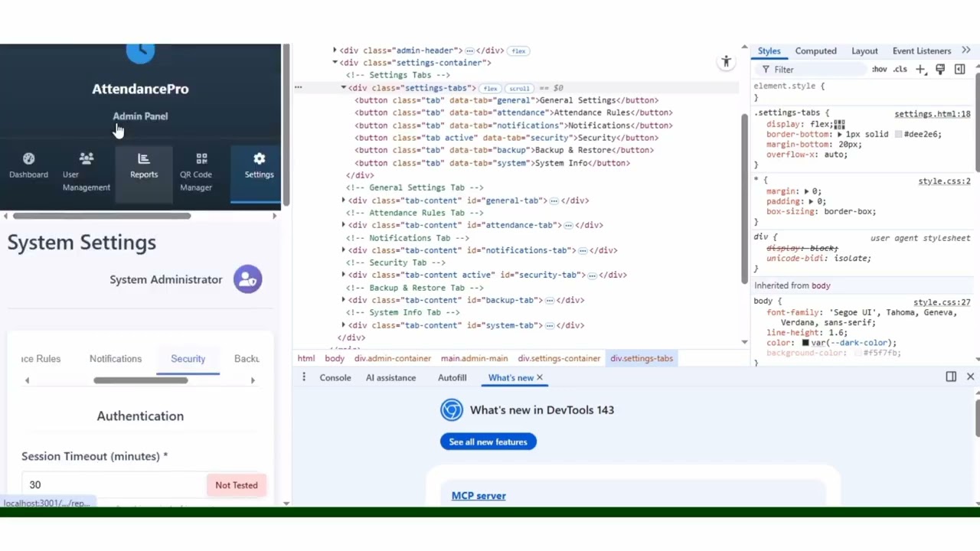Open the settings.html:18 source link
This screenshot has width=980, height=551.
pyautogui.click(x=932, y=114)
